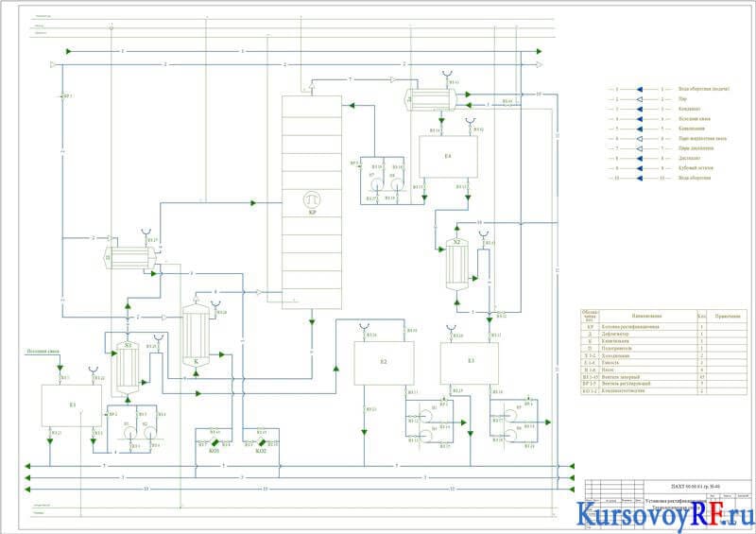Select legend text 'Конденсат'
The width and height of the screenshot is (756, 534).
pos(690,109)
